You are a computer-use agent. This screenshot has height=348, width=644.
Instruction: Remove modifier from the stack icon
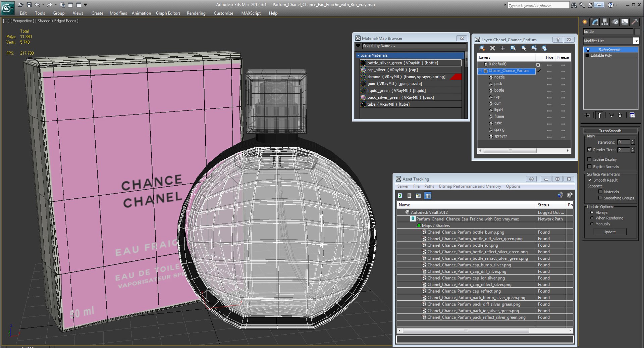620,115
